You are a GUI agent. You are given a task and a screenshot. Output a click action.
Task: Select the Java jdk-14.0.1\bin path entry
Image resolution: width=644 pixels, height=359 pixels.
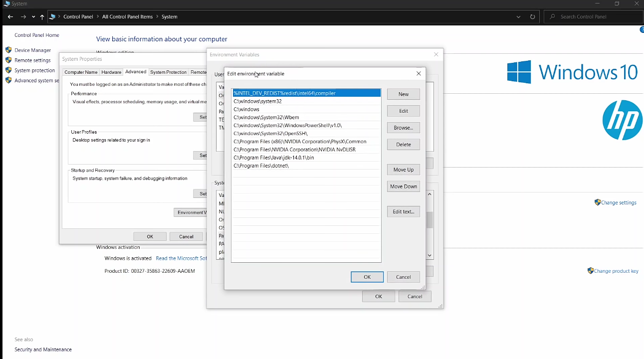click(306, 158)
